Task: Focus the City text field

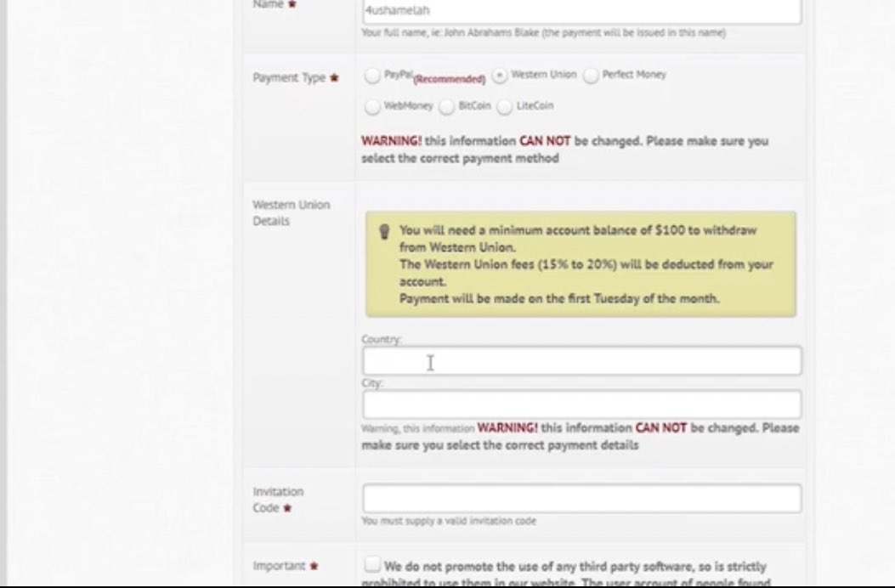Action: tap(581, 404)
